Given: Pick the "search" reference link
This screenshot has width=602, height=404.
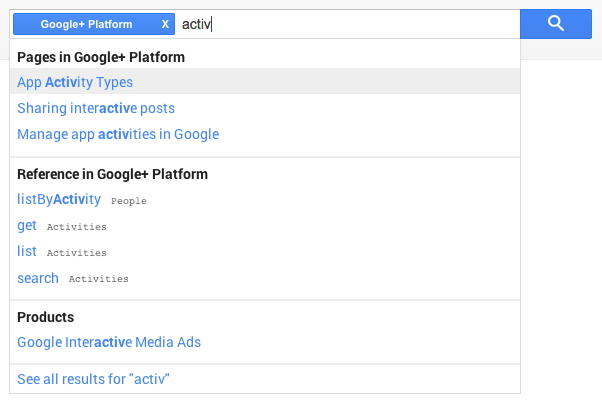Looking at the screenshot, I should pos(38,278).
